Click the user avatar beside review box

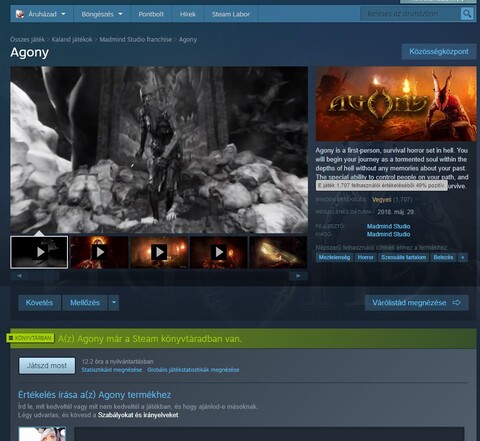42,434
